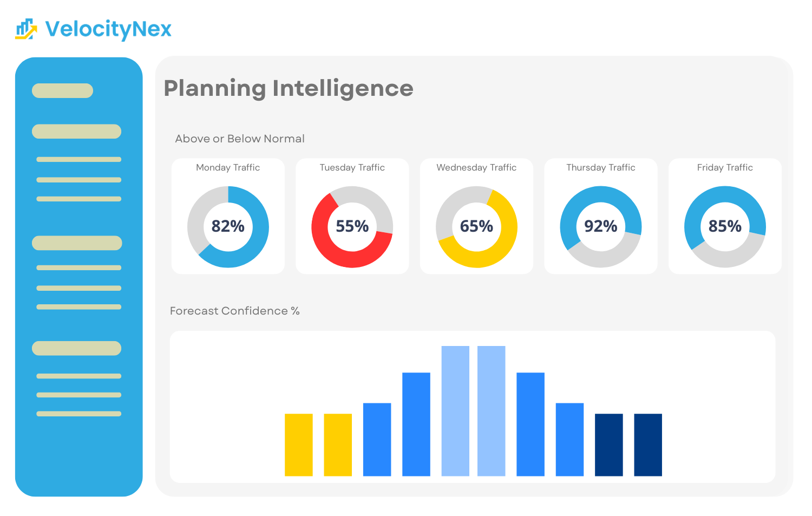Select the tallest light blue forecast bar
Image resolution: width=812 pixels, height=516 pixels.
pos(455,410)
